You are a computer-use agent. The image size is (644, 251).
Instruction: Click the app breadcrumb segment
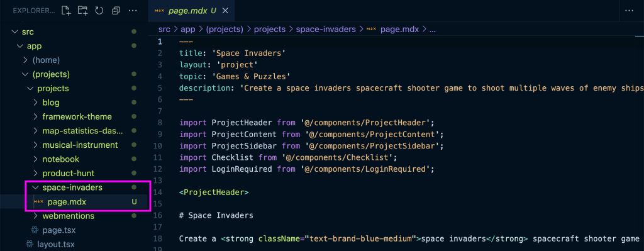pyautogui.click(x=187, y=29)
